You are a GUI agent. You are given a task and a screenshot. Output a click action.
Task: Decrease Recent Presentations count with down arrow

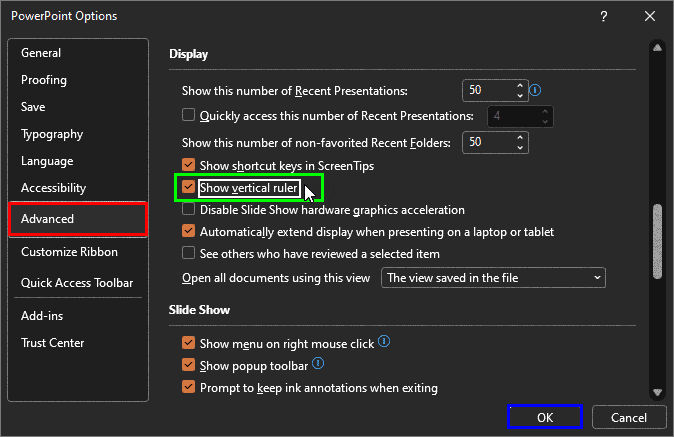pos(520,95)
